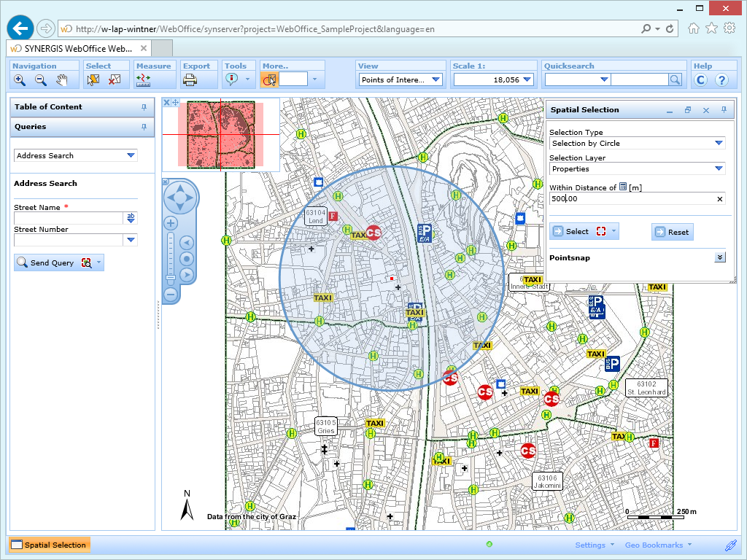Activate the zoom in magnifier tool
This screenshot has height=560, width=747.
(x=20, y=80)
